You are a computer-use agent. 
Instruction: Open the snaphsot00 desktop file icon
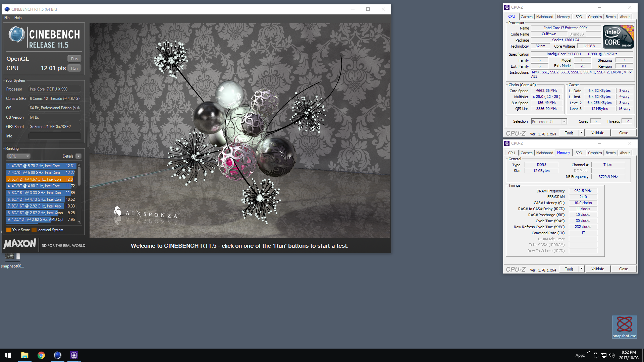12,261
